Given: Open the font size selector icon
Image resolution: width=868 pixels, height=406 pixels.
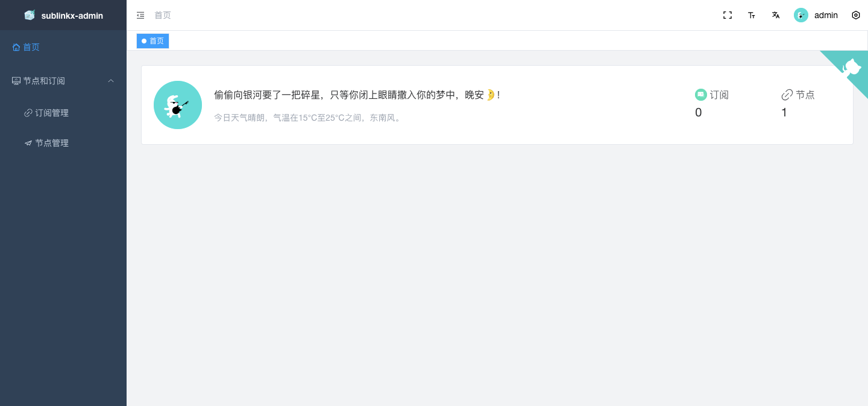Looking at the screenshot, I should coord(752,15).
